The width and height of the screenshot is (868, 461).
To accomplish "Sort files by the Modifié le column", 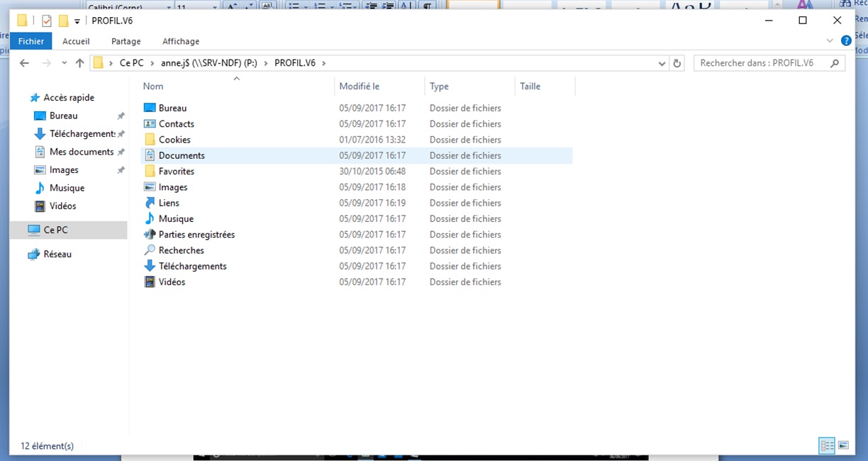I will 360,87.
